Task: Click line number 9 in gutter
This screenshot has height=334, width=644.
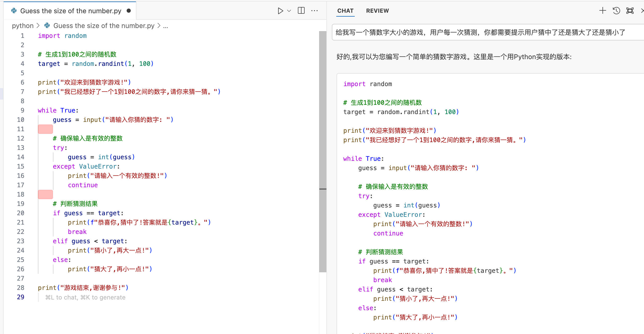Action: click(x=22, y=110)
